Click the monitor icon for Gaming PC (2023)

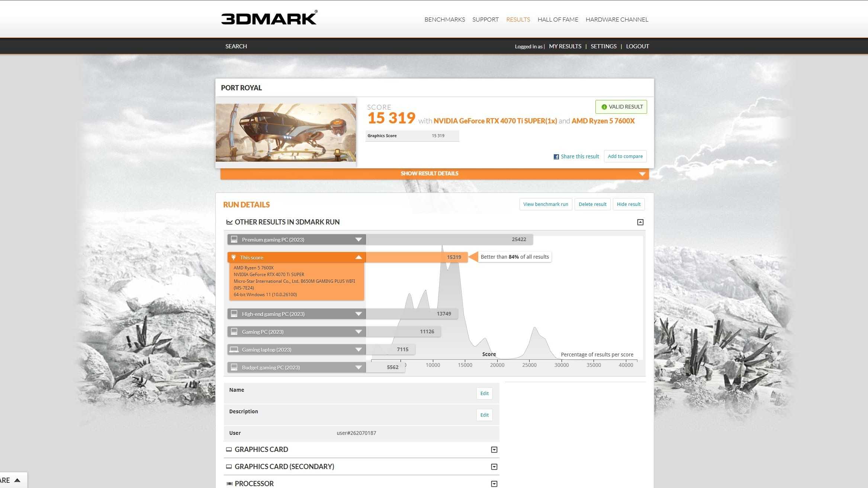click(x=234, y=332)
